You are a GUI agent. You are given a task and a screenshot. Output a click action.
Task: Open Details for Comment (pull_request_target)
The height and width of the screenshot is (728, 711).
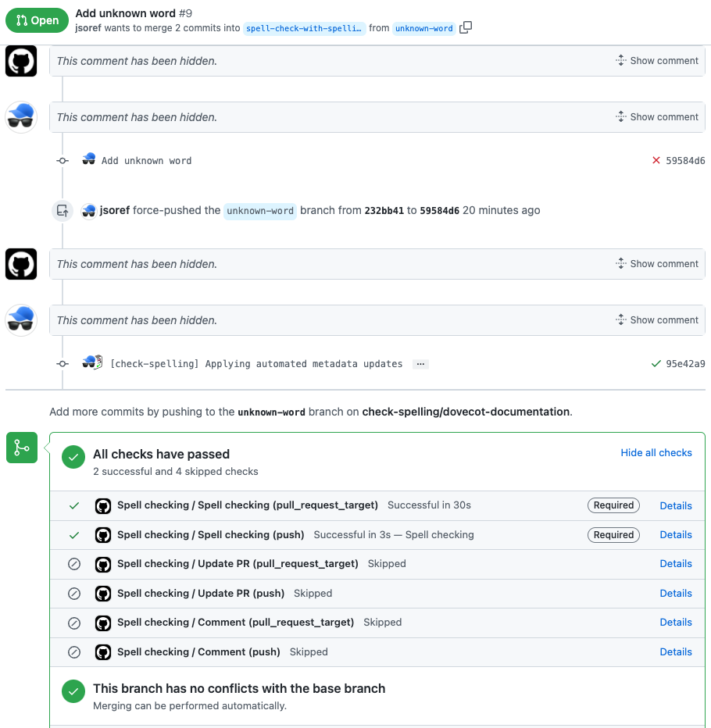coord(676,622)
